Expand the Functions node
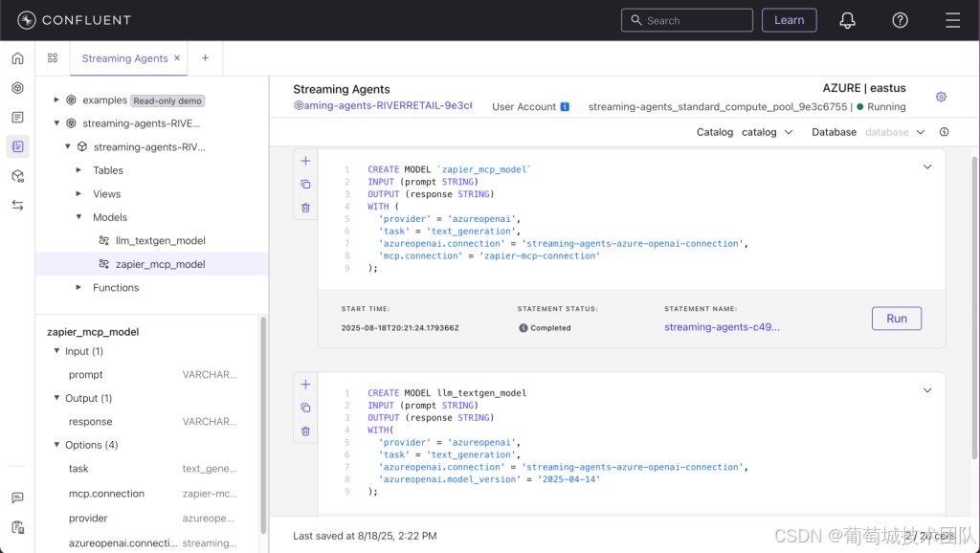Viewport: 980px width, 553px height. pyautogui.click(x=78, y=287)
